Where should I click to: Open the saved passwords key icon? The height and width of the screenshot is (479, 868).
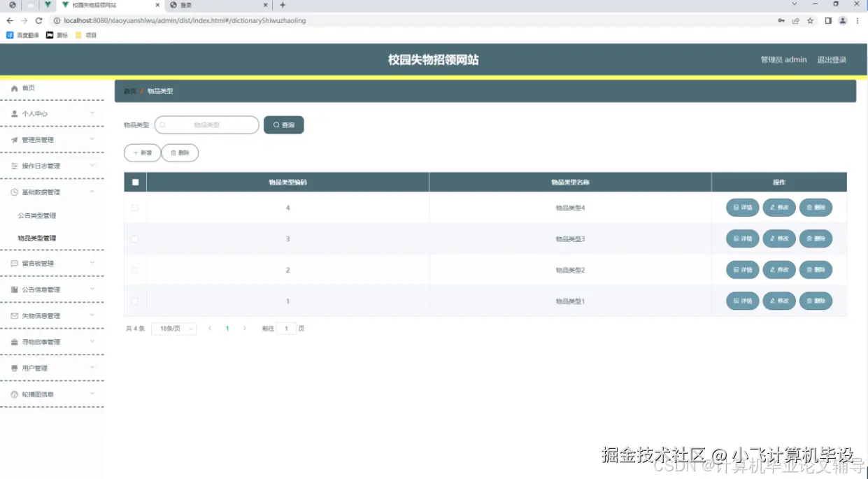[x=781, y=21]
